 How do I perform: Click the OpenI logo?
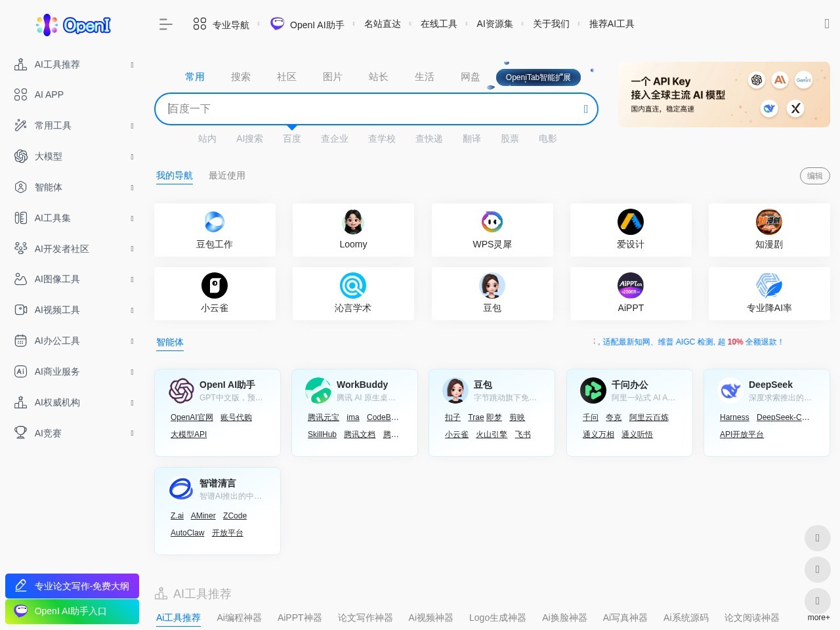(73, 25)
